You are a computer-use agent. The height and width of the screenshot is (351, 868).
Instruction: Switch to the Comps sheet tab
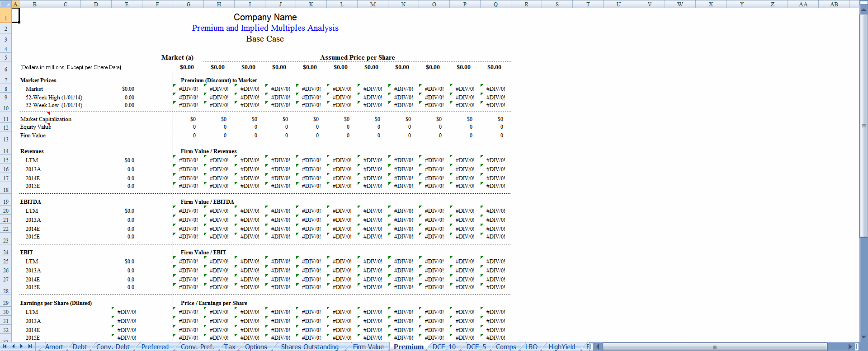(506, 347)
